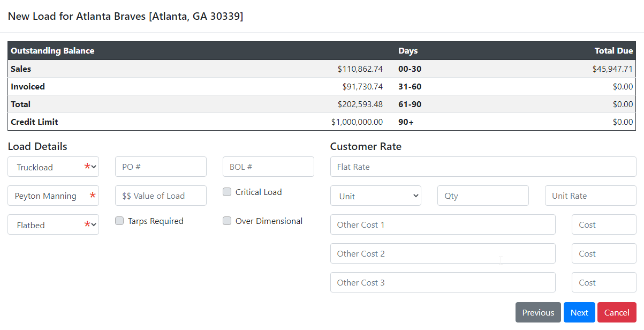The height and width of the screenshot is (330, 644).
Task: Select the $$ Value of Load field
Action: 161,196
